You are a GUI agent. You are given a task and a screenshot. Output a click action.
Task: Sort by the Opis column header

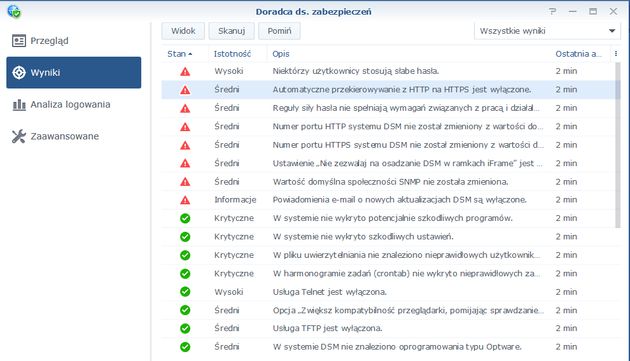[x=281, y=54]
